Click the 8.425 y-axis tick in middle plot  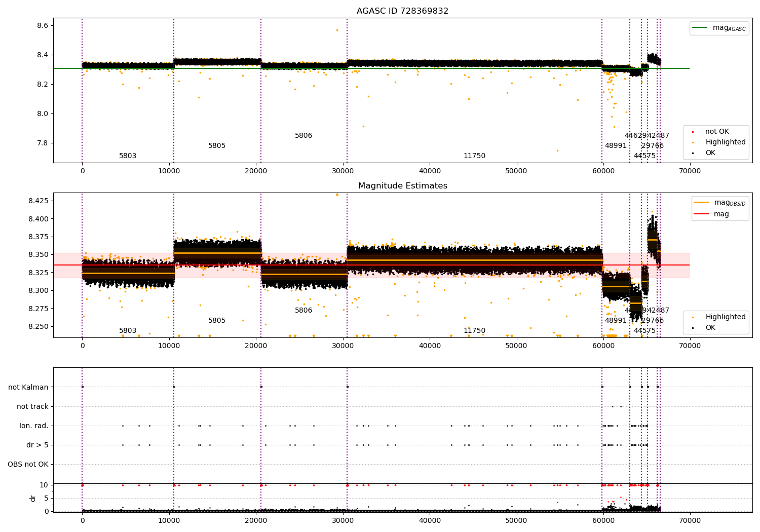point(39,201)
